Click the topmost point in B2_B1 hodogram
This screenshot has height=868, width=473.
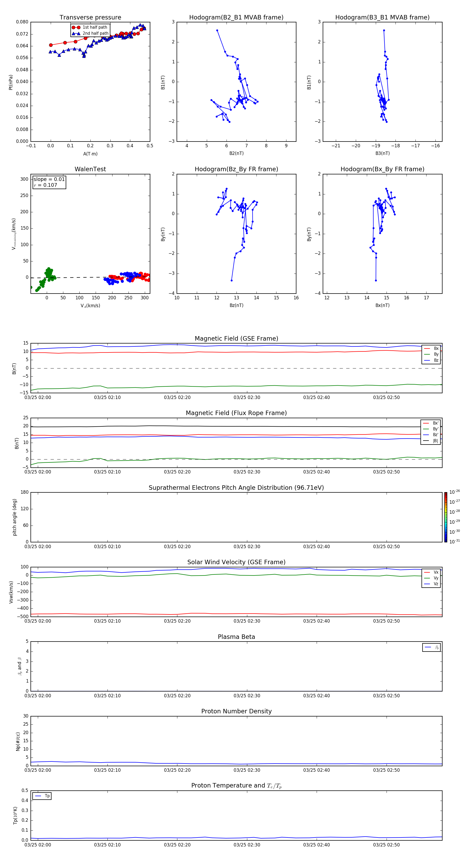217,30
